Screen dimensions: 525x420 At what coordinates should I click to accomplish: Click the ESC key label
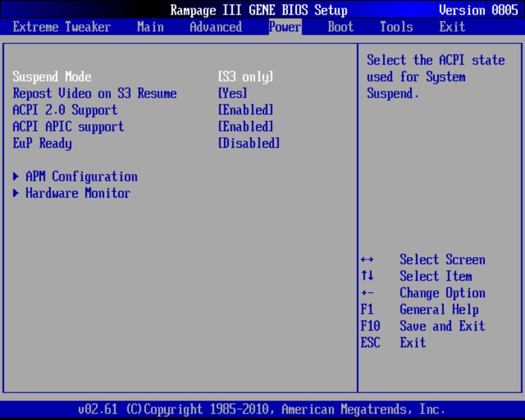370,342
